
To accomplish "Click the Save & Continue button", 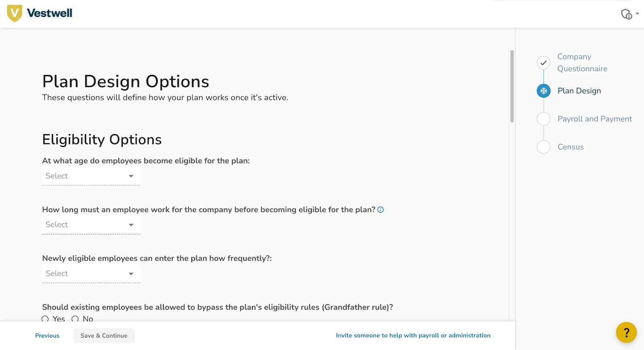I will point(104,336).
